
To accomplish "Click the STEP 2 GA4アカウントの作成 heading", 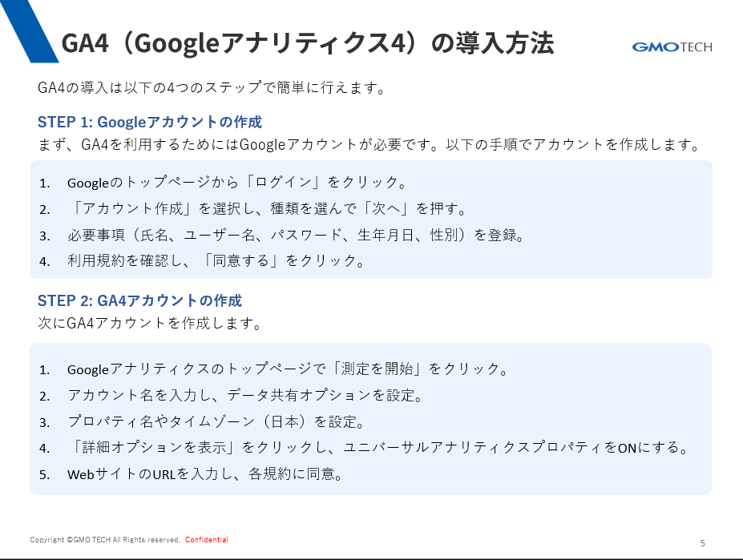I will point(139,300).
